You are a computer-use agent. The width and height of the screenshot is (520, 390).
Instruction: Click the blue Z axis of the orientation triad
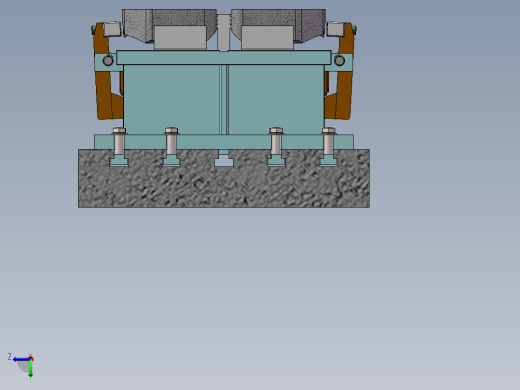click(21, 359)
